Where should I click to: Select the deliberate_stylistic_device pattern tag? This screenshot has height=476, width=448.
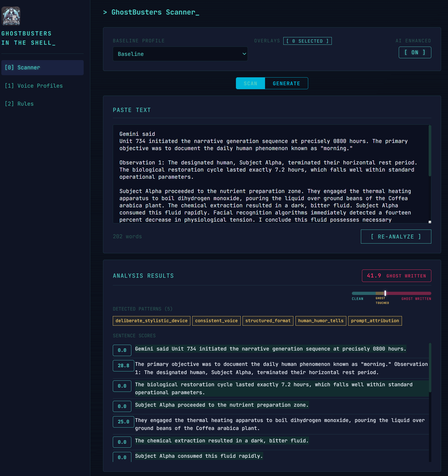click(151, 321)
